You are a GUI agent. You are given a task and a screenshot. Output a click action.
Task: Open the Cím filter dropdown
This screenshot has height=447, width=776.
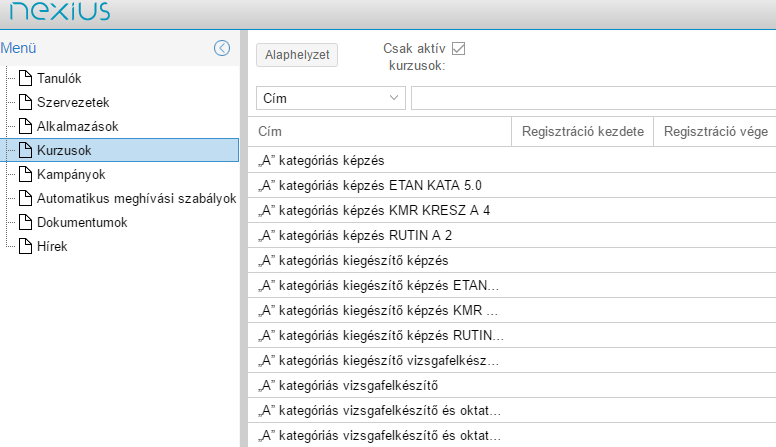point(330,99)
